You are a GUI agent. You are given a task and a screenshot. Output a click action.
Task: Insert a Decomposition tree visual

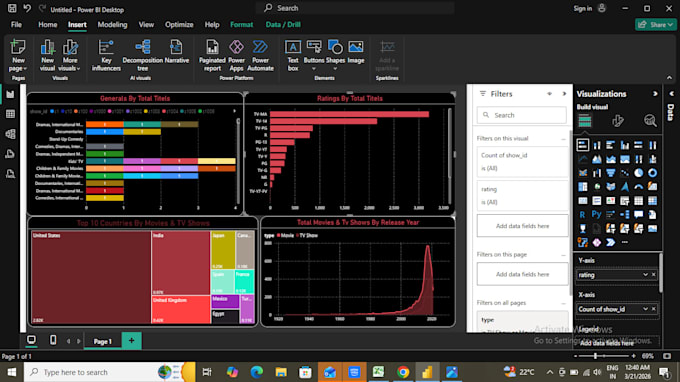(142, 55)
